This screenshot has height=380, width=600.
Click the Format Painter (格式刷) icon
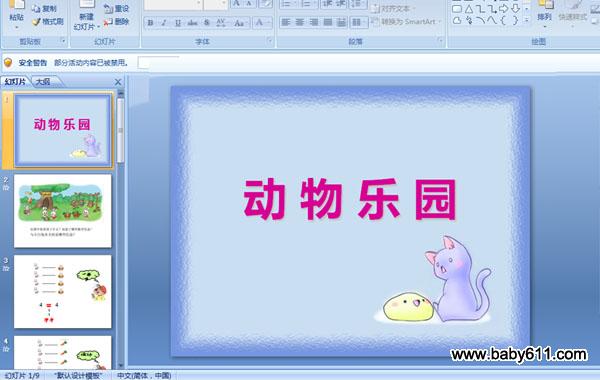click(36, 22)
